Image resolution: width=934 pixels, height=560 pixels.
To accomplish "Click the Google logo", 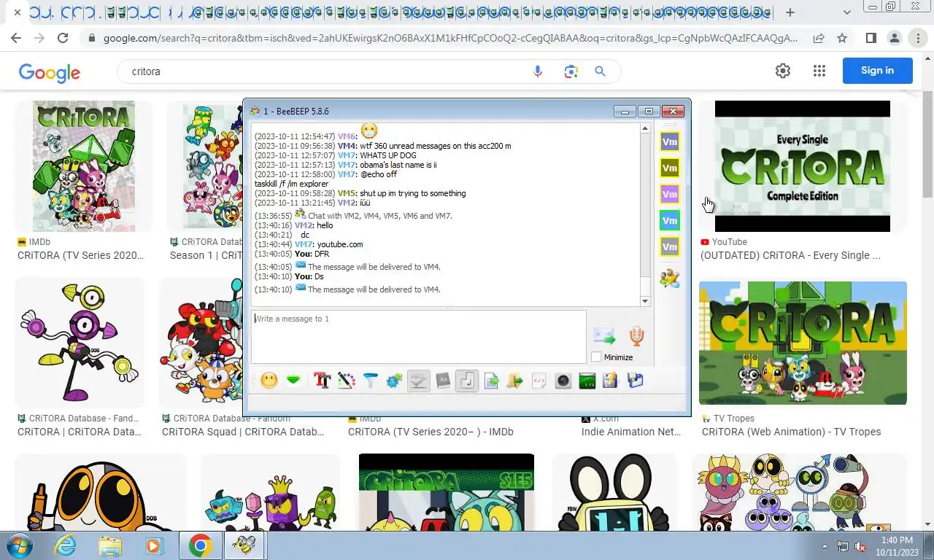I will tap(50, 71).
